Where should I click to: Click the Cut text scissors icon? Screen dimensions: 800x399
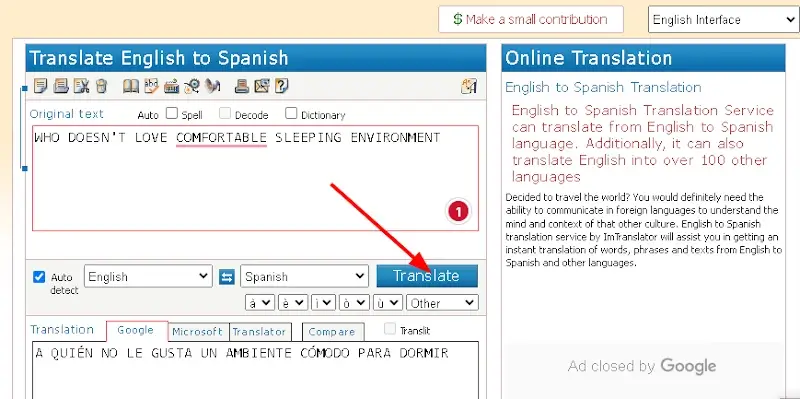point(82,85)
